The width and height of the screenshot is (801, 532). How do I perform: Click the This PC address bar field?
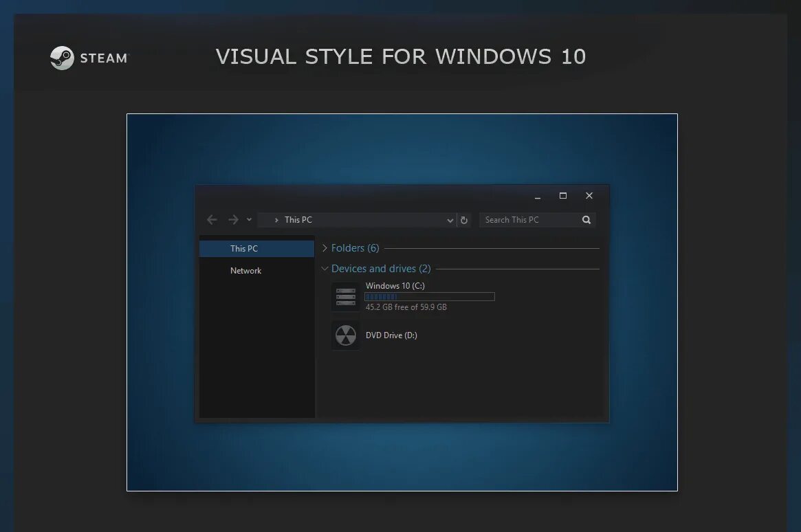356,219
